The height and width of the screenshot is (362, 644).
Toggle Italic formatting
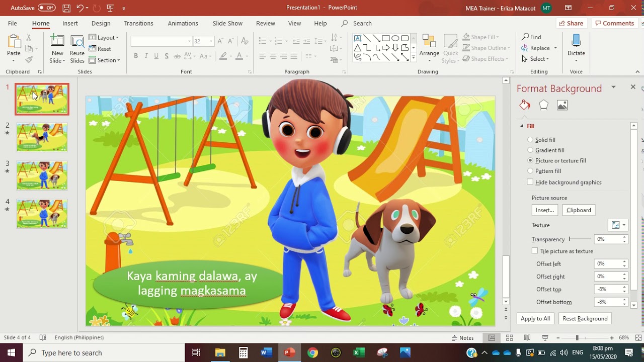tap(146, 56)
